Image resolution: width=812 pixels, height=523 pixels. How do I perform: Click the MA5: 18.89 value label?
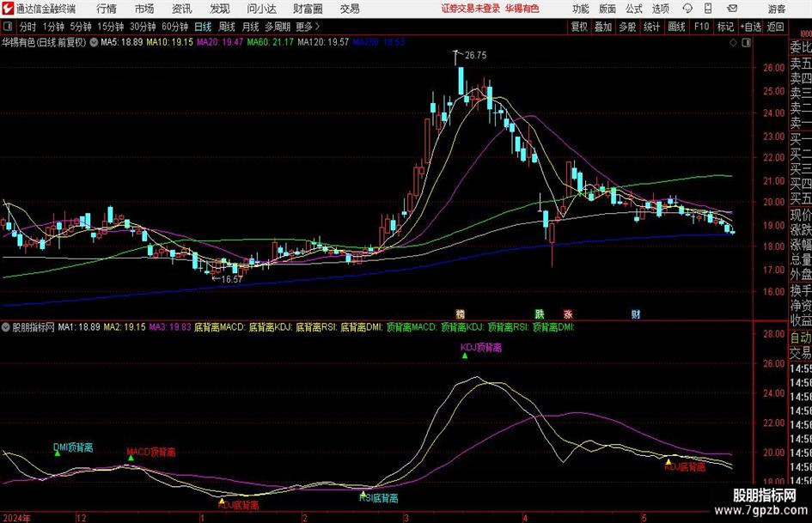[x=122, y=42]
